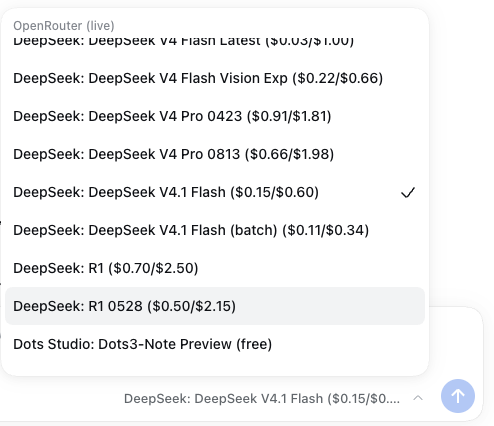The image size is (494, 426).
Task: Choose DeepSeek V4 Pro 0423 option
Action: click(215, 116)
